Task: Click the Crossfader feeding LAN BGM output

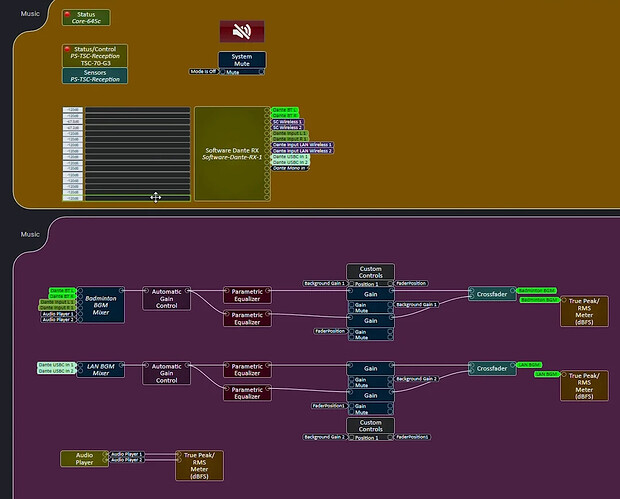Action: [490, 368]
